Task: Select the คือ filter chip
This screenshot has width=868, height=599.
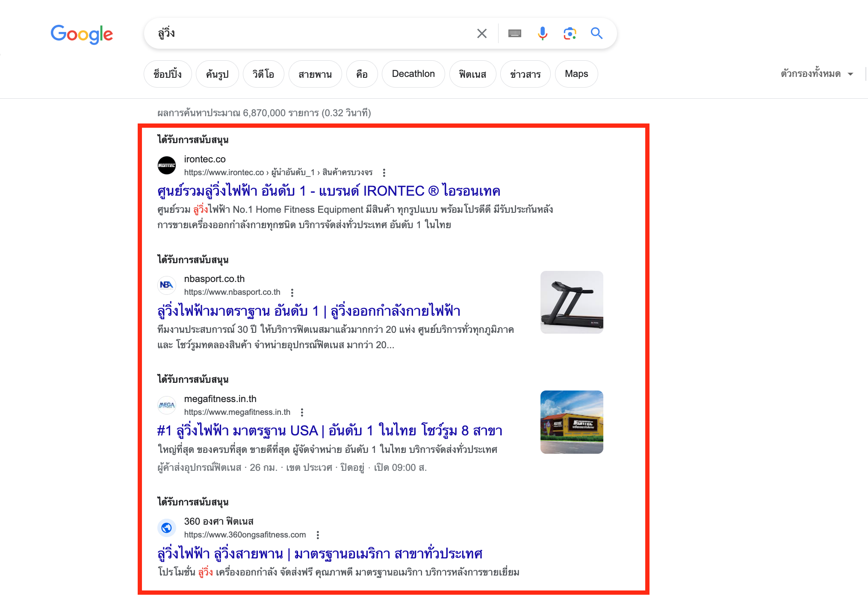Action: coord(362,74)
